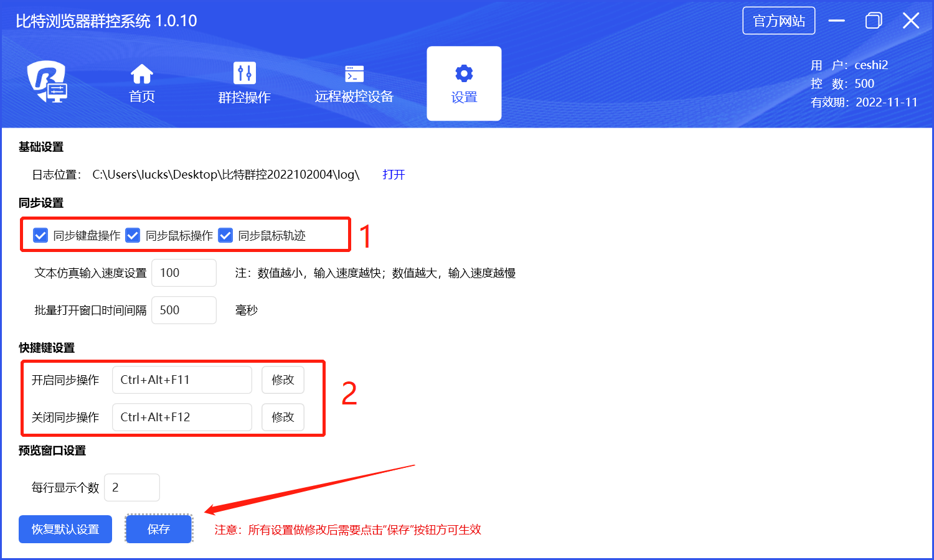This screenshot has width=934, height=560.
Task: Click the 批量打开窗口时间间隔 input box
Action: tap(184, 310)
